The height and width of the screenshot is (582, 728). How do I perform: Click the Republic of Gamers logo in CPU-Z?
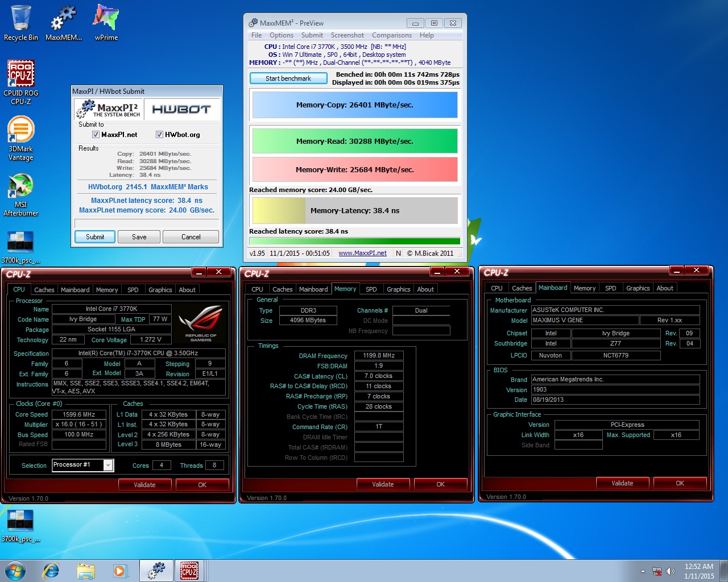tap(201, 323)
